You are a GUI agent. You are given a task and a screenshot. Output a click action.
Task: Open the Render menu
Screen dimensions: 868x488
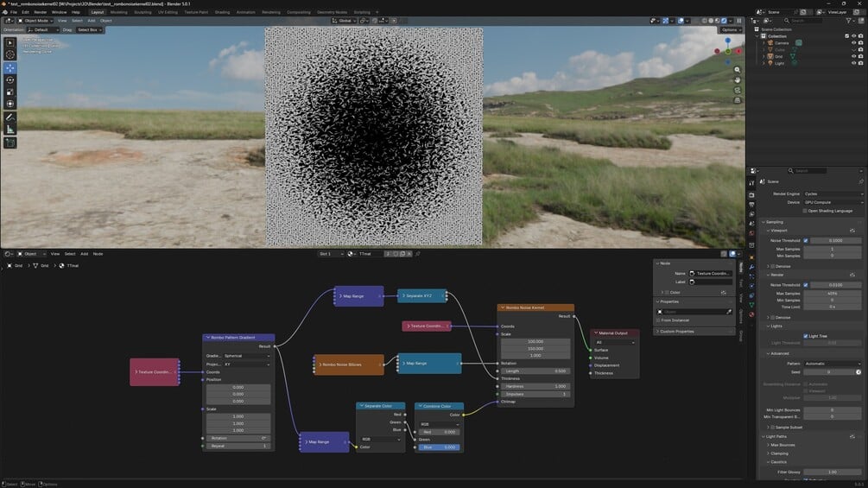[41, 11]
